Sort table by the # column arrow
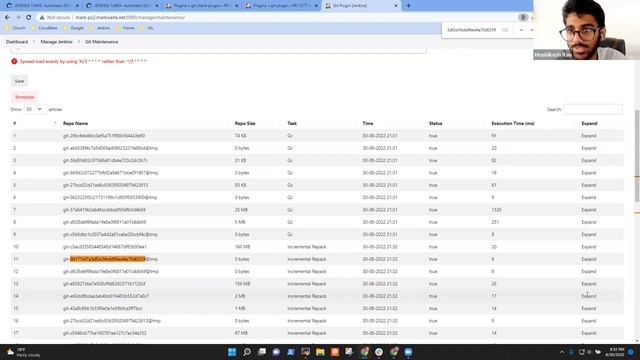 (x=55, y=123)
